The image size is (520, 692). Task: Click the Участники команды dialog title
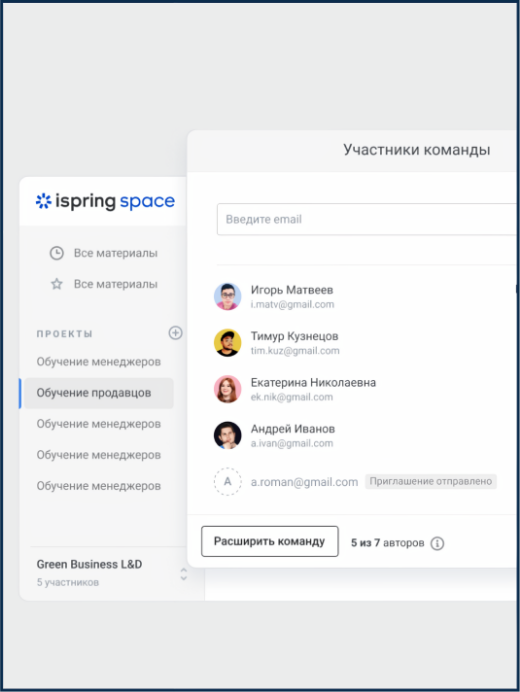(x=417, y=150)
